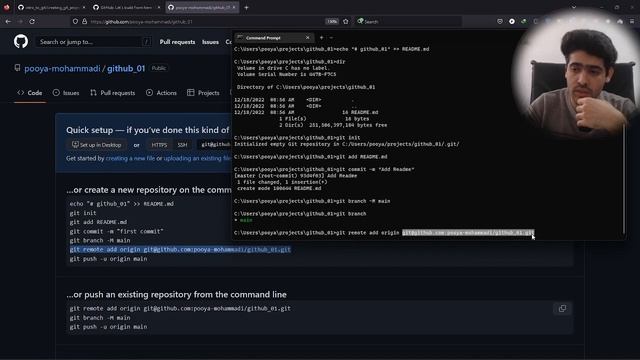The height and width of the screenshot is (360, 640).
Task: Click the 'git branch -M main' terminal line
Action: (312, 201)
